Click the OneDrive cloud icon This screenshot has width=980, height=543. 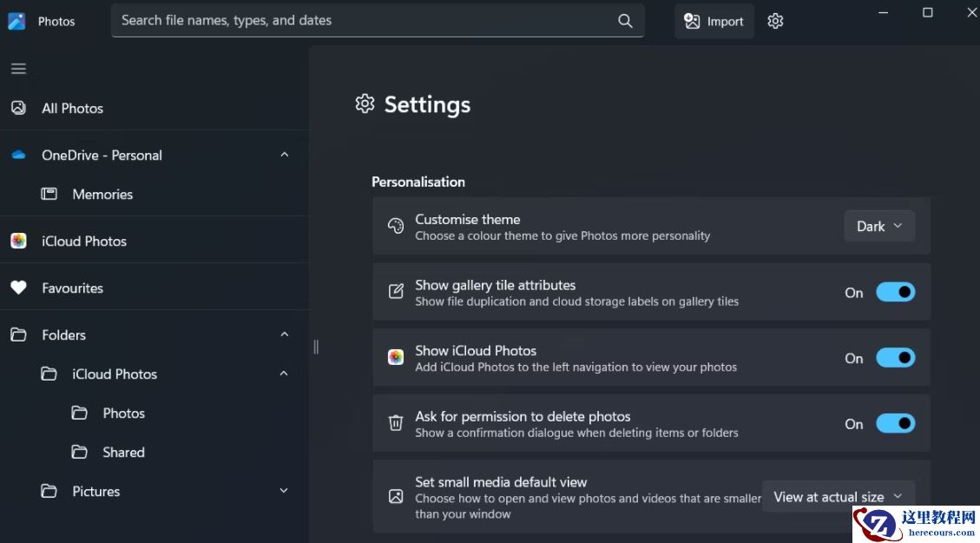(18, 155)
